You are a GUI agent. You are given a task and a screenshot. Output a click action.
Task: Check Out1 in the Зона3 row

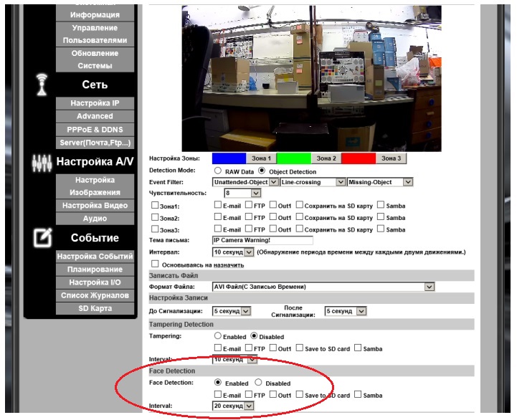[273, 229]
